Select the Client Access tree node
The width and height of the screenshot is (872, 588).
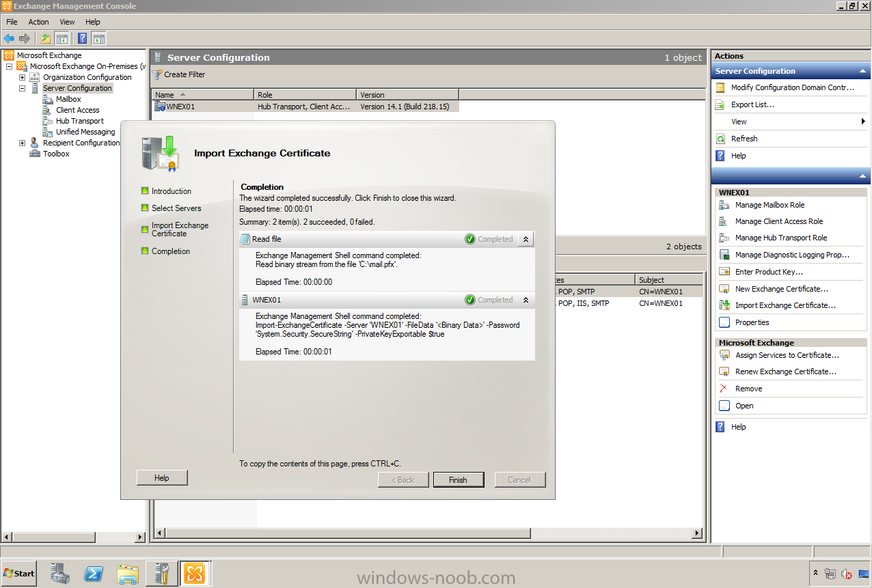77,110
